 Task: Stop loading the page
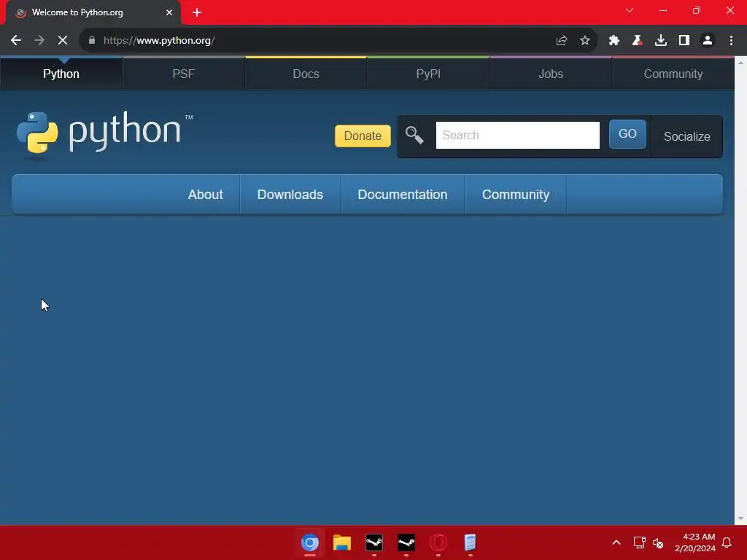point(63,41)
